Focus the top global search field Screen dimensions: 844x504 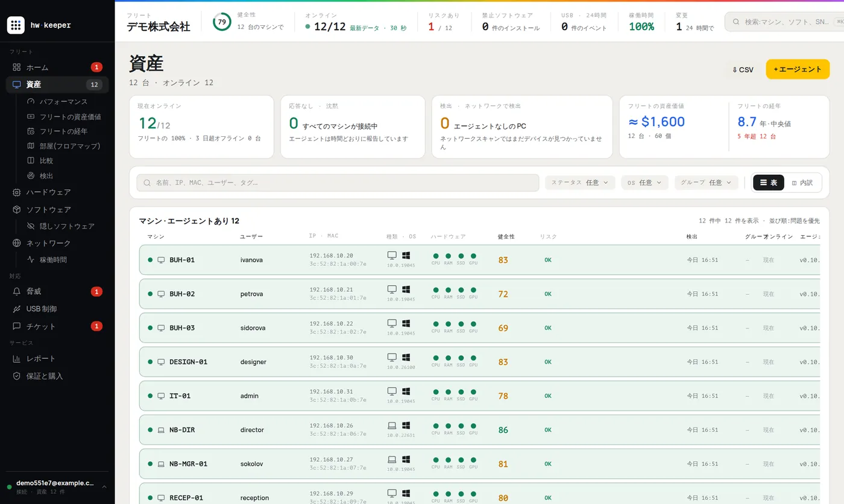point(787,22)
